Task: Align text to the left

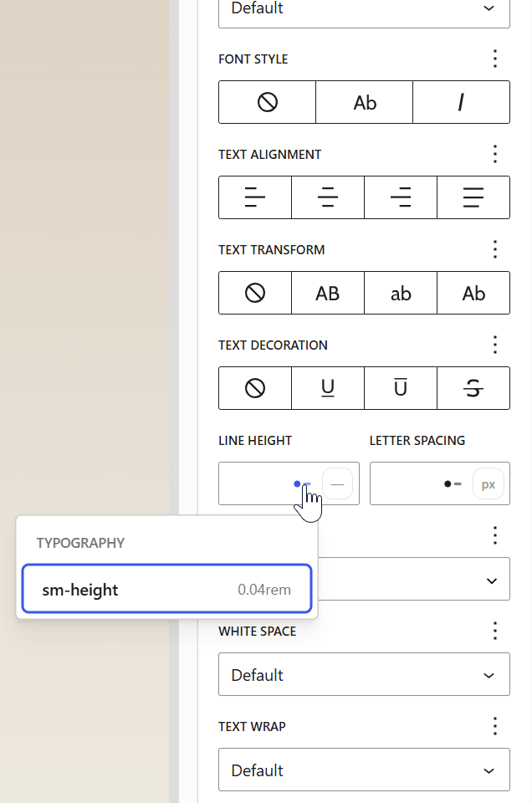Action: 255,197
